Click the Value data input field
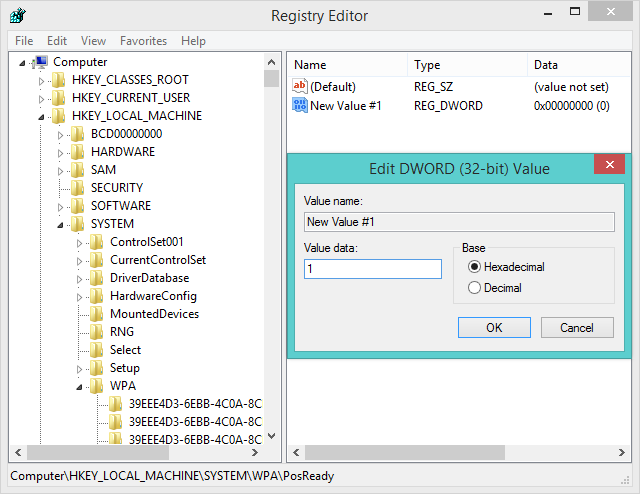 (x=373, y=269)
